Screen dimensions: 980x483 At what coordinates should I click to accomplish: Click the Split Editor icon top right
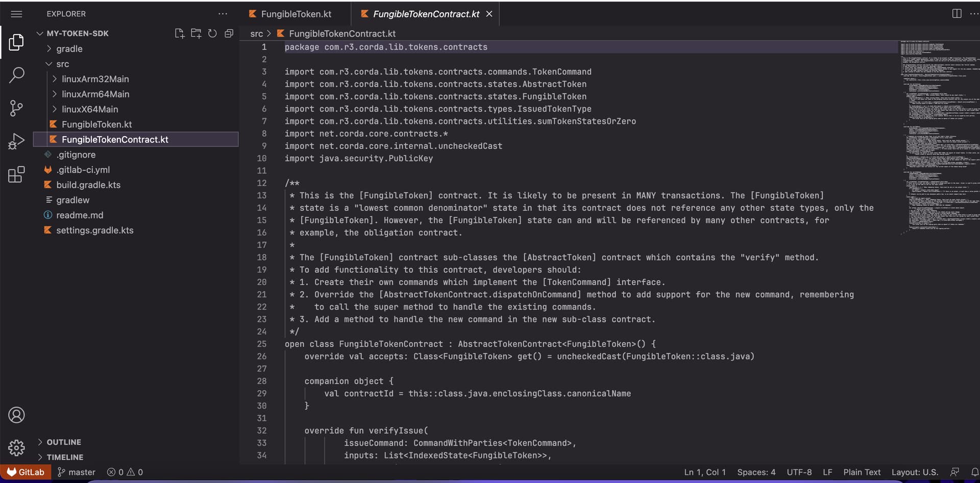point(956,14)
